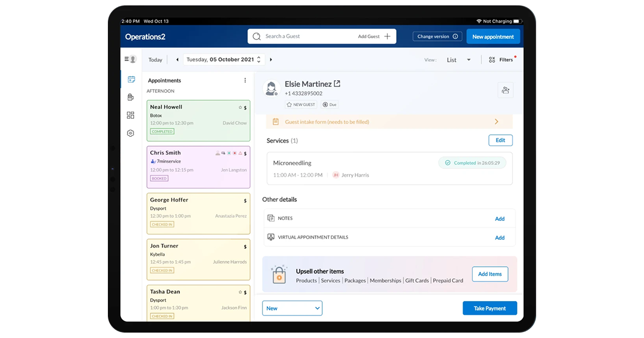Click the shopping bag upsell icon
The image size is (644, 338).
point(279,274)
